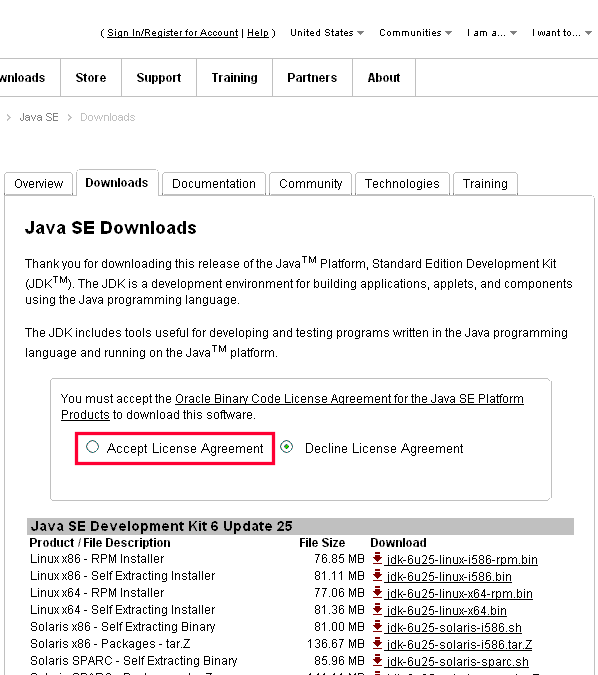The height and width of the screenshot is (675, 598).
Task: Click download arrow icon for jdk-6u25-linux-x64-rpm.bin
Action: tap(378, 592)
